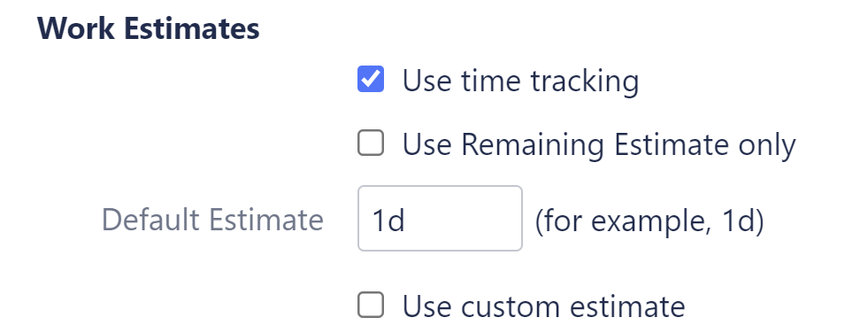Screen dimensions: 868x333
Task: Click the 'Use time tracking' label text
Action: pos(520,81)
